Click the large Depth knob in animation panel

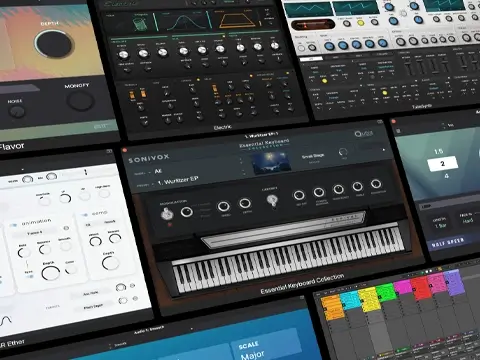click(51, 274)
